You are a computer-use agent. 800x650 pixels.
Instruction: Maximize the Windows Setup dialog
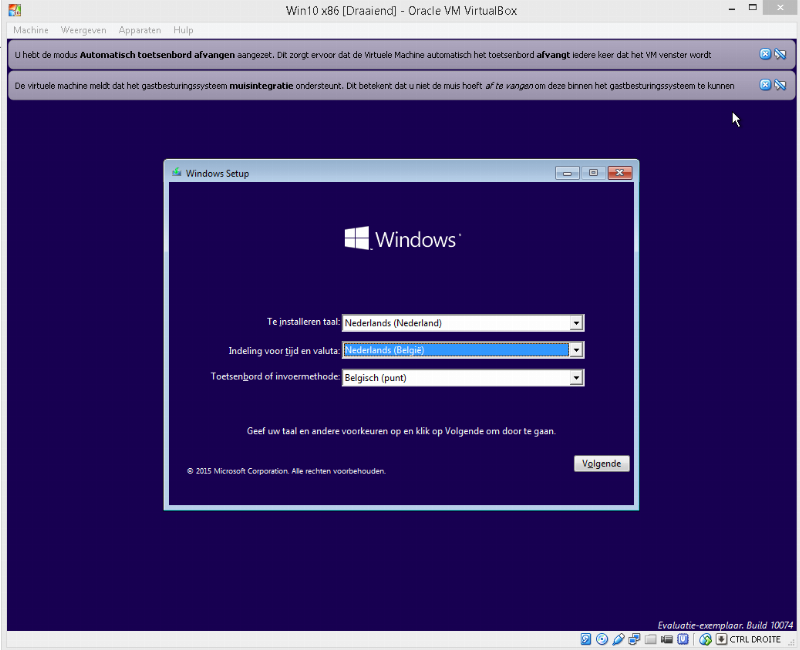pyautogui.click(x=593, y=173)
